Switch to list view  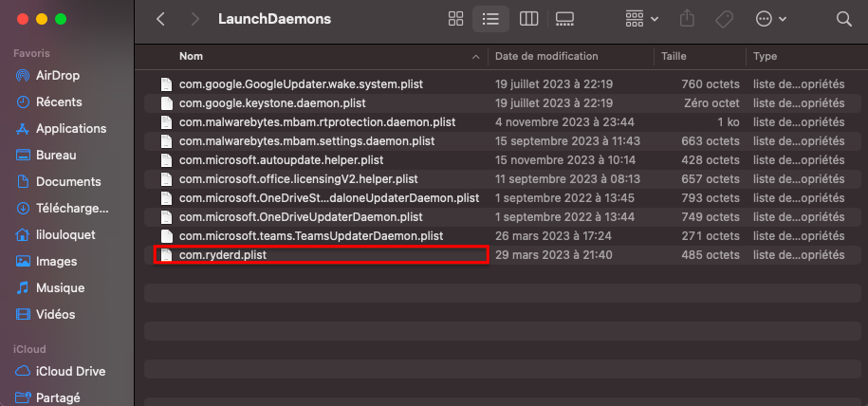pyautogui.click(x=490, y=19)
